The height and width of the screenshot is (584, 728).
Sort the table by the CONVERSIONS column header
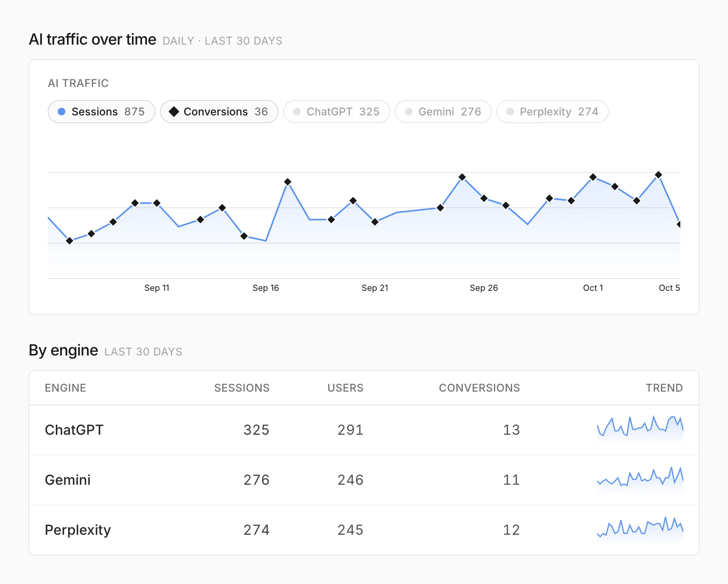pos(479,388)
